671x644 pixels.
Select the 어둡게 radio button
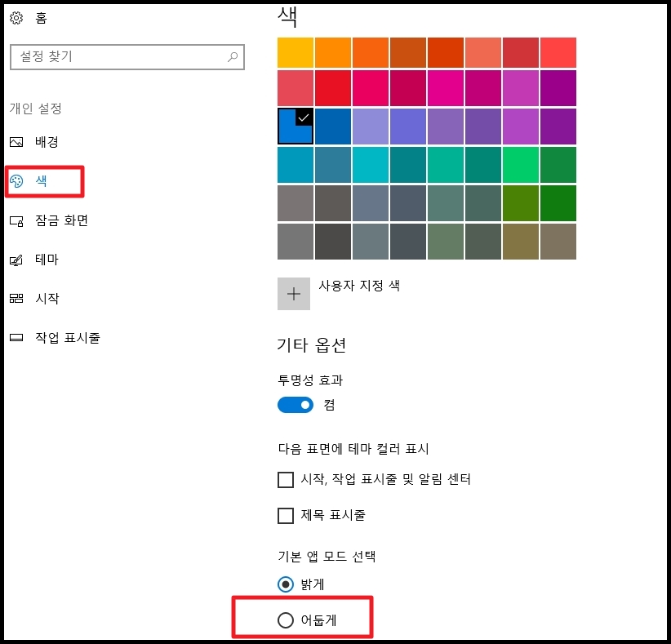click(286, 620)
